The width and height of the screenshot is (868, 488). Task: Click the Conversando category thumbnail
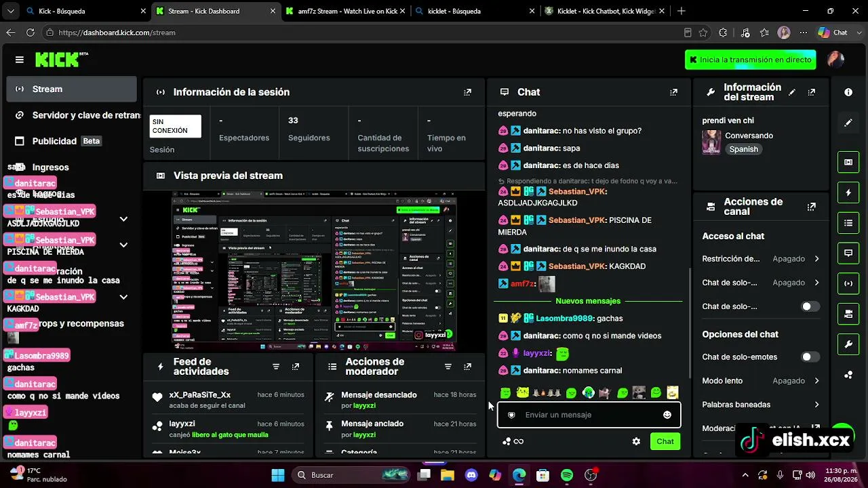point(711,142)
